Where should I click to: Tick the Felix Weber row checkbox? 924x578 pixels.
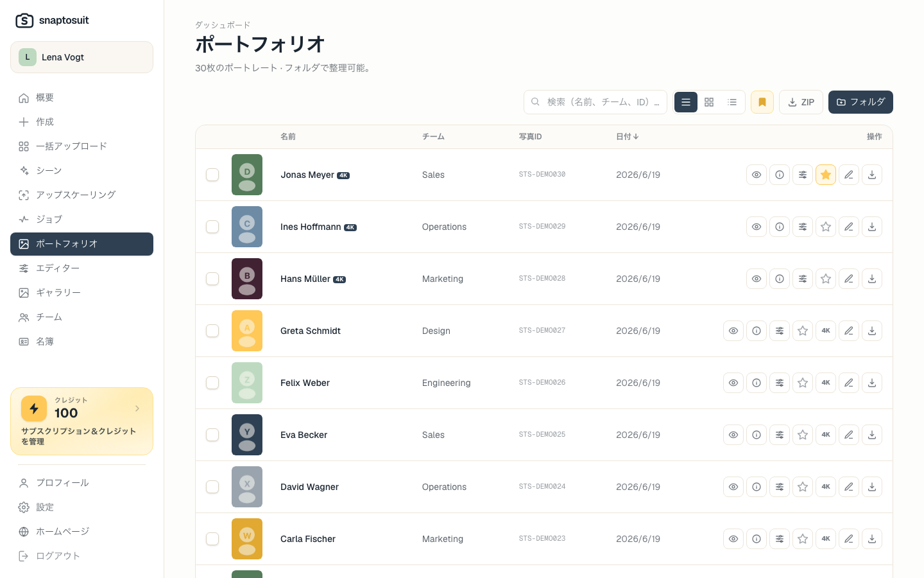212,383
